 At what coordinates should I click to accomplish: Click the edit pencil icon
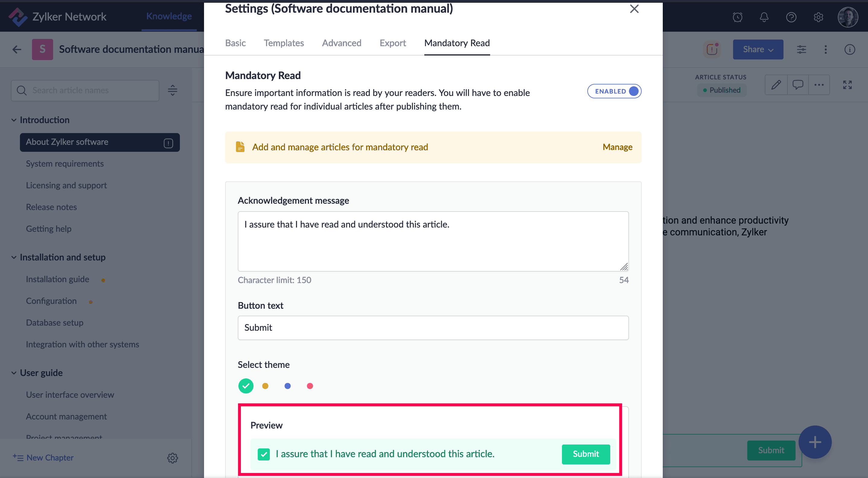pos(776,85)
